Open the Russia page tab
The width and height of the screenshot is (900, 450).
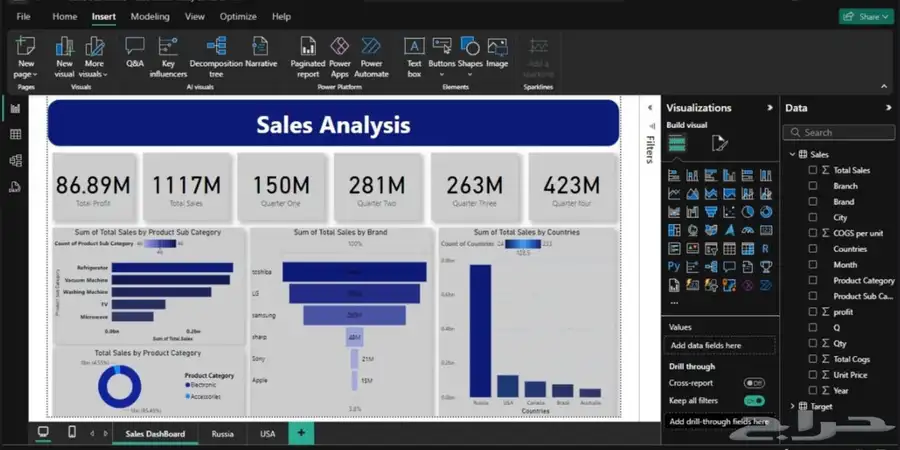(222, 434)
